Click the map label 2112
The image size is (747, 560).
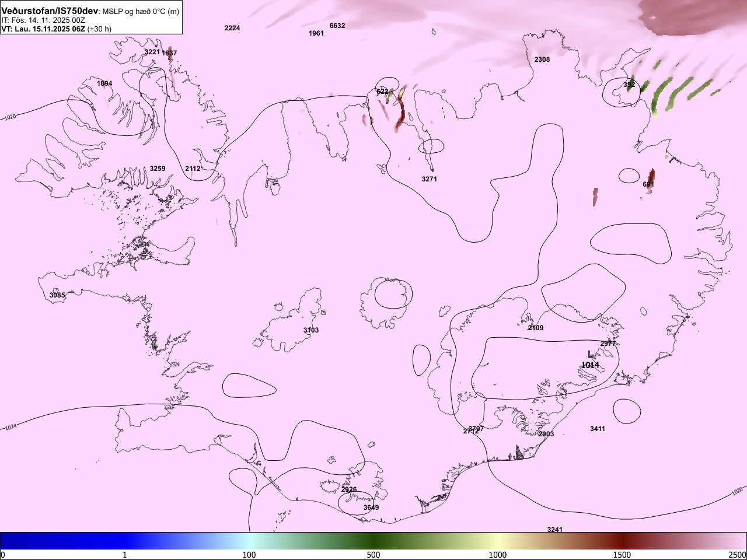pyautogui.click(x=193, y=169)
